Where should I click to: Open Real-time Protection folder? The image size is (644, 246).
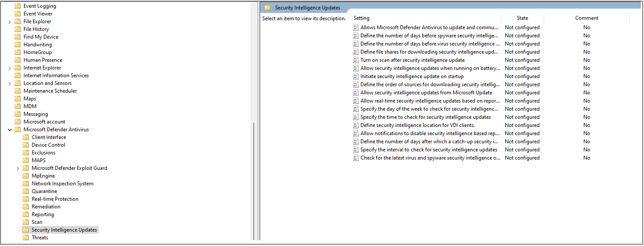[55, 199]
